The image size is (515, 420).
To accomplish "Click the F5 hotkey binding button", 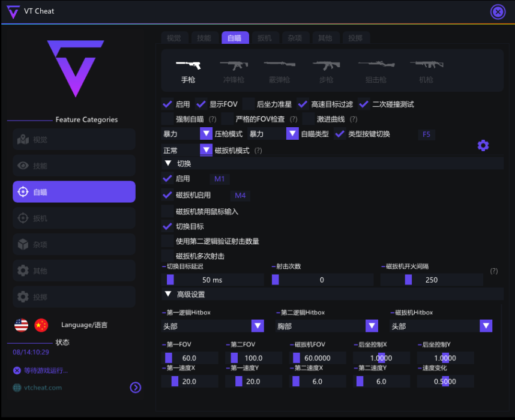I will pyautogui.click(x=426, y=134).
